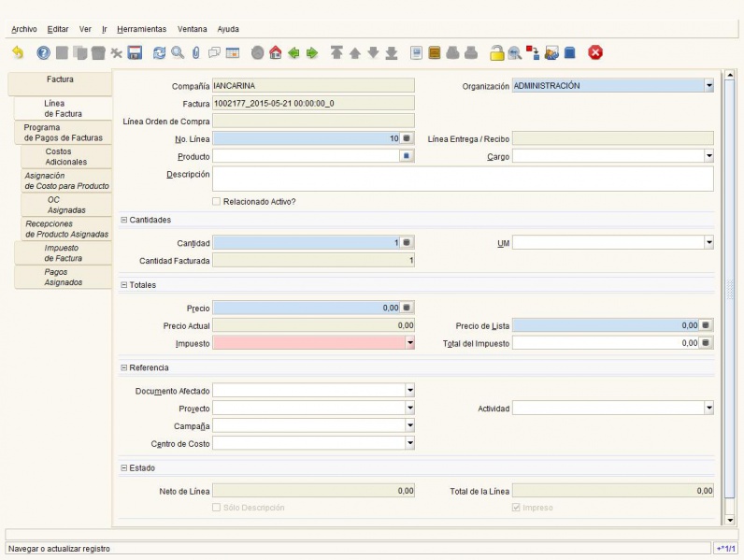This screenshot has width=744, height=560.
Task: Click the scrollbar down arrow
Action: point(730,521)
